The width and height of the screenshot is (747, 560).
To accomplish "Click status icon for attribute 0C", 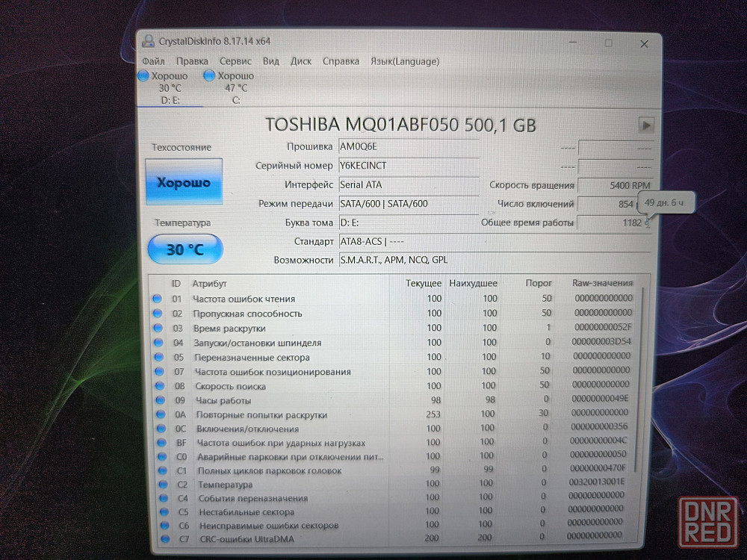I will click(x=161, y=429).
